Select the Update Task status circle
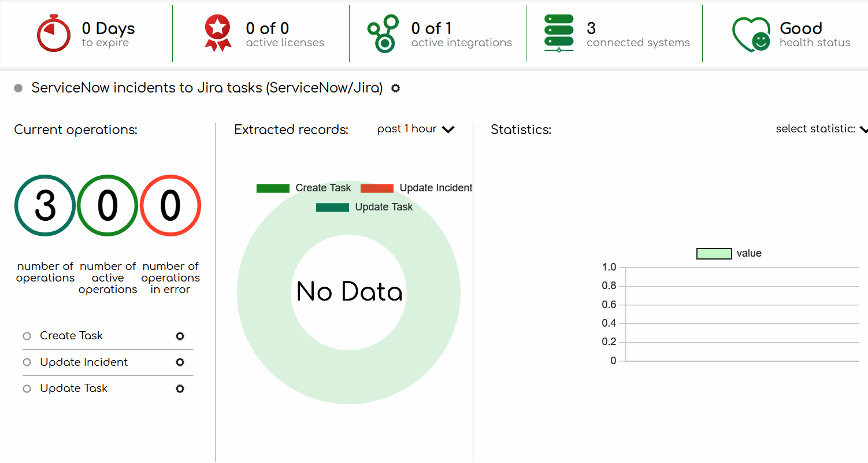The image size is (868, 463). point(27,389)
